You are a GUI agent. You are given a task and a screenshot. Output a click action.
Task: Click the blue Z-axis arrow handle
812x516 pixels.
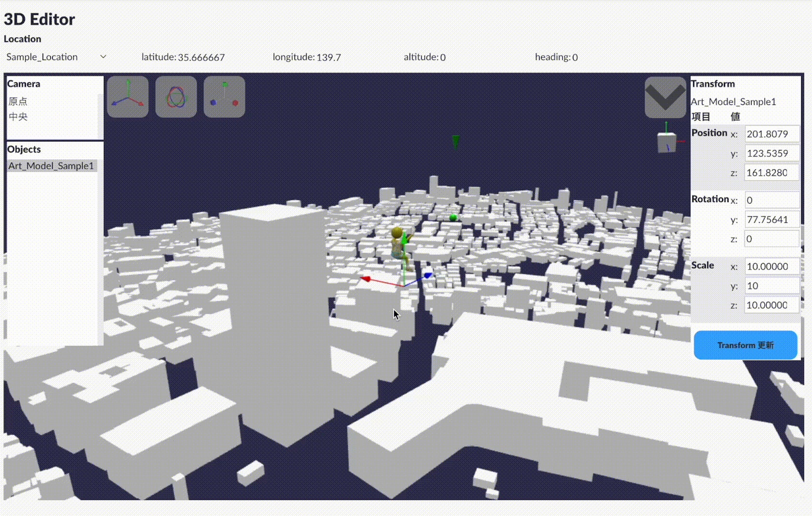coord(428,275)
